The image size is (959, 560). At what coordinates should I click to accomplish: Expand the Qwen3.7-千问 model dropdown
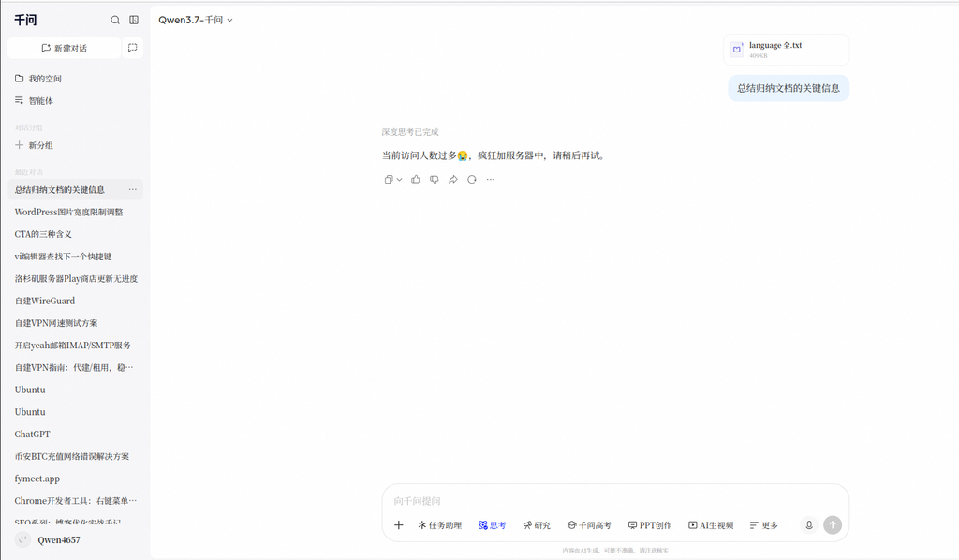(196, 21)
